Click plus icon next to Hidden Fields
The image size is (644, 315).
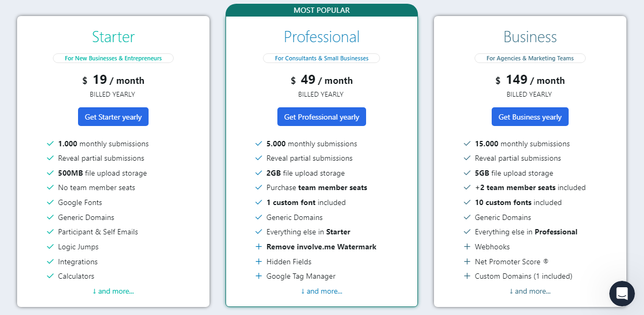(x=259, y=262)
